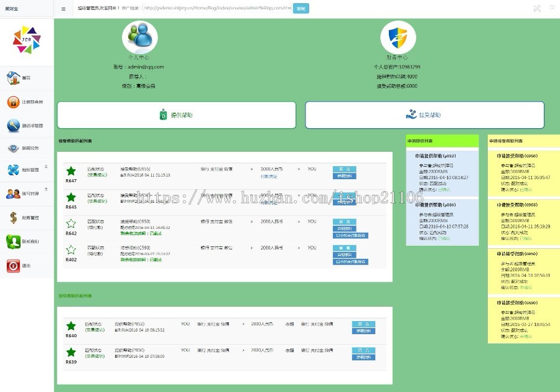This screenshot has width=560, height=392.
Task: Click the Accept Help blue hand button
Action: tap(424, 115)
